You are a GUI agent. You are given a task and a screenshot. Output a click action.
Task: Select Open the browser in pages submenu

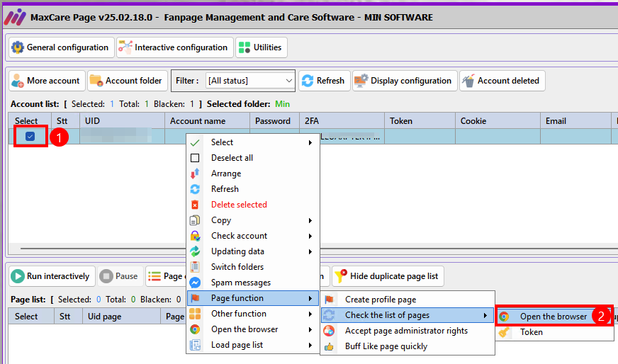pos(554,317)
